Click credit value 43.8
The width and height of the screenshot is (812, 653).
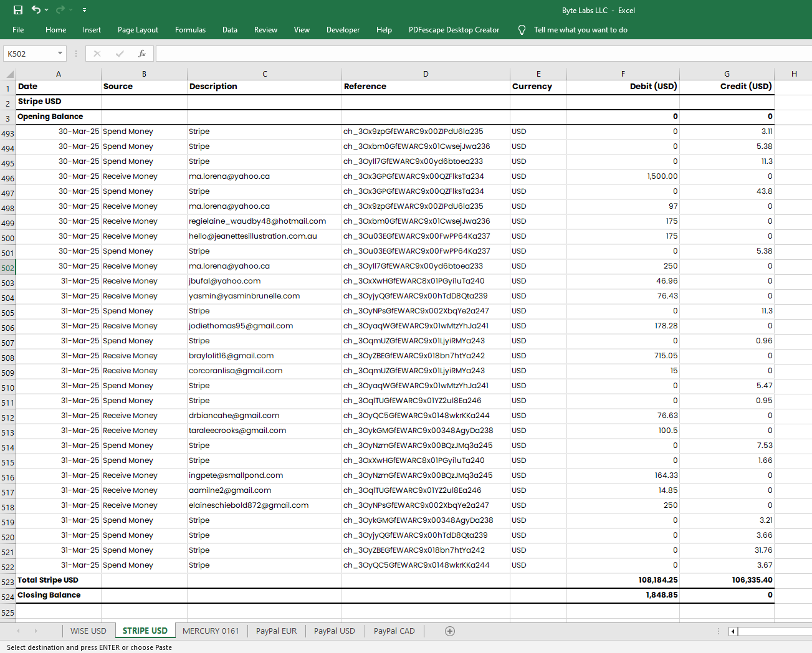(727, 191)
